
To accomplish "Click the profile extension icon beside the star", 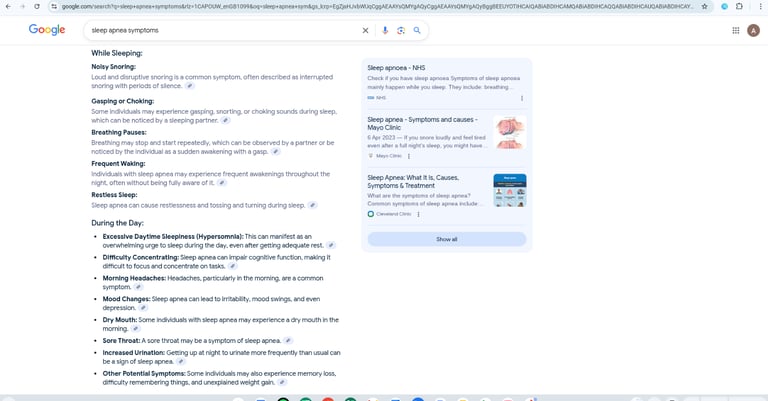I will pos(724,6).
